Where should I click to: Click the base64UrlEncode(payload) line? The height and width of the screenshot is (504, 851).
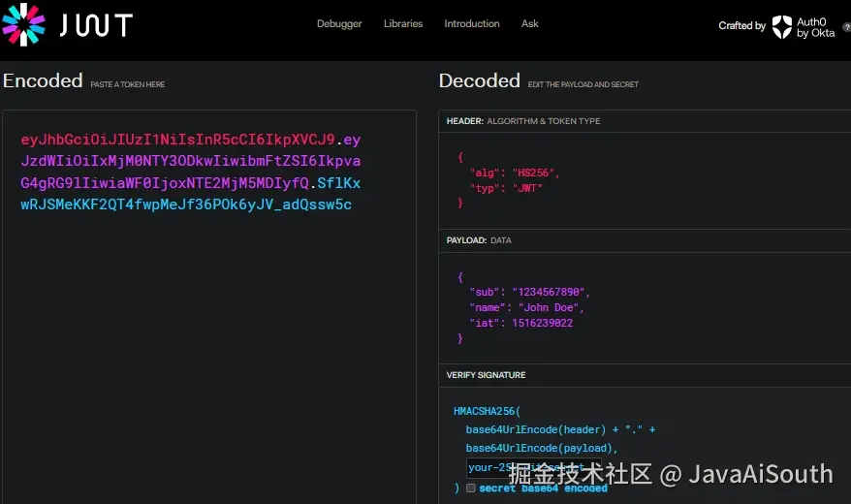pos(542,448)
